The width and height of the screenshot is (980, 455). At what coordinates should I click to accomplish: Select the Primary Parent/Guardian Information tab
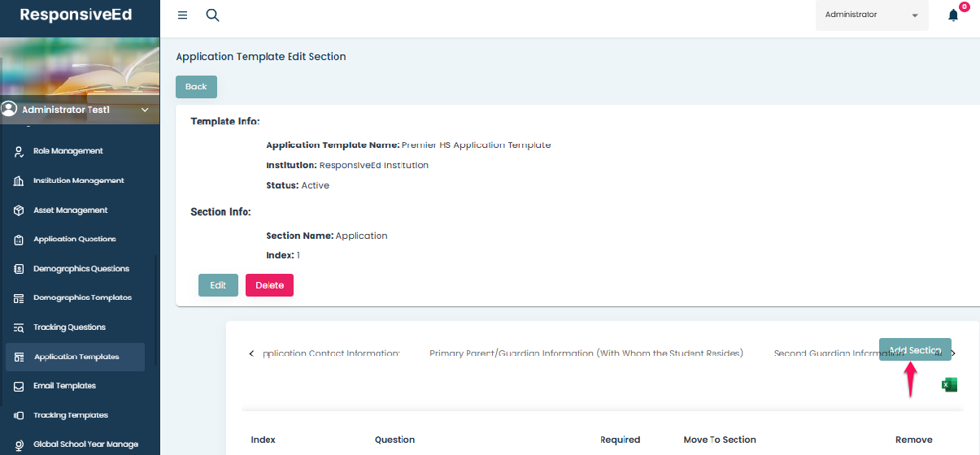coord(586,353)
